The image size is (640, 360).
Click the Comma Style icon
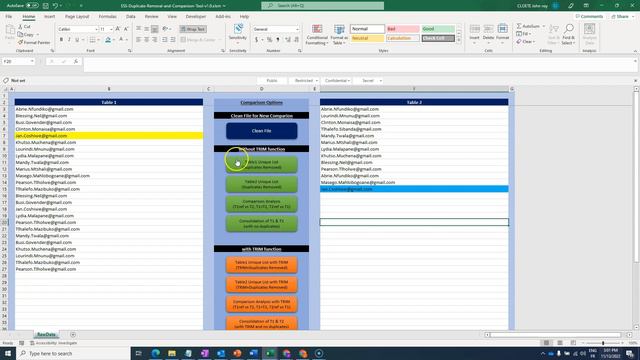[278, 40]
